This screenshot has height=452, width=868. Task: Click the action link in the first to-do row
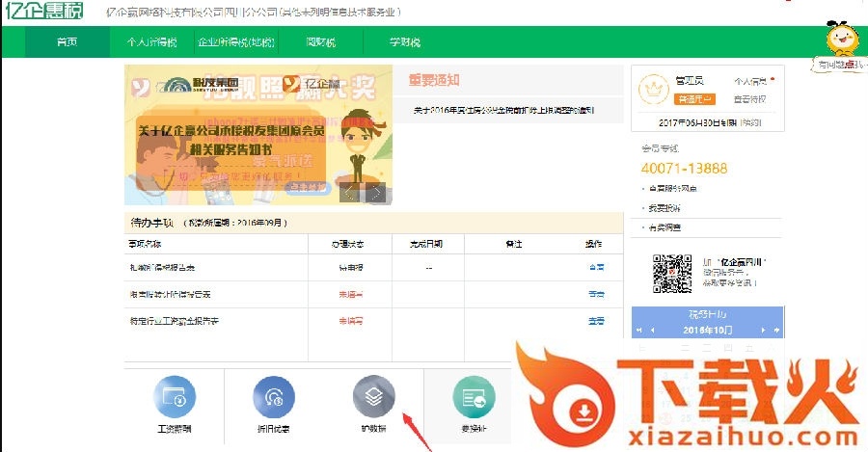click(x=596, y=267)
